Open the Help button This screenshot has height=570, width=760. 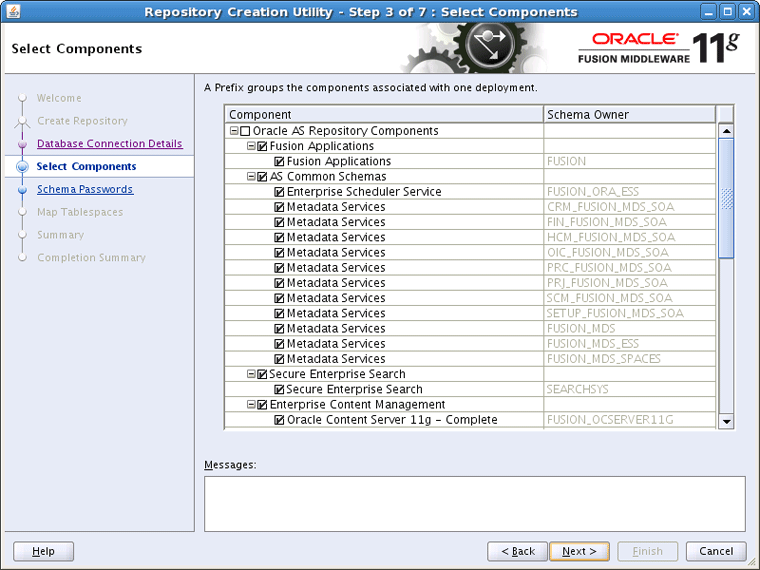click(x=44, y=551)
